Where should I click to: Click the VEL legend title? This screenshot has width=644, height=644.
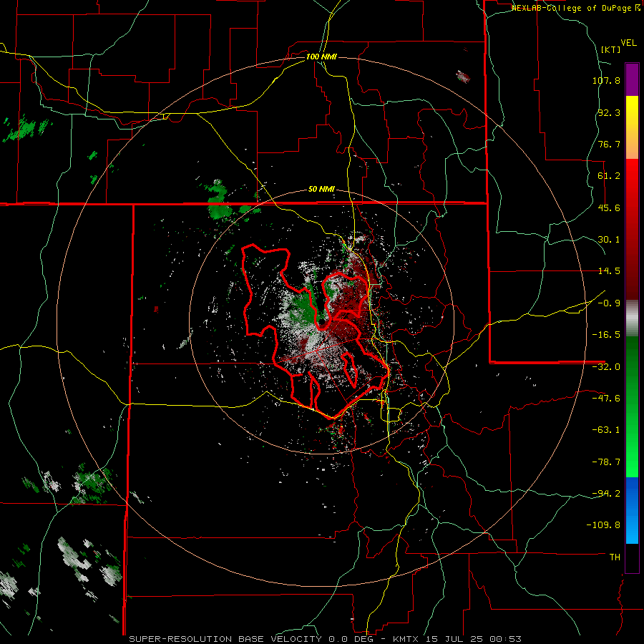[628, 43]
